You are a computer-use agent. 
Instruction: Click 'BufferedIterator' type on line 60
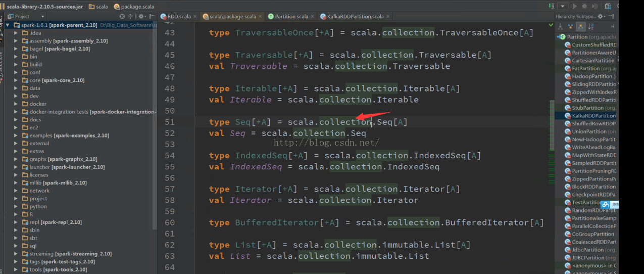click(277, 222)
